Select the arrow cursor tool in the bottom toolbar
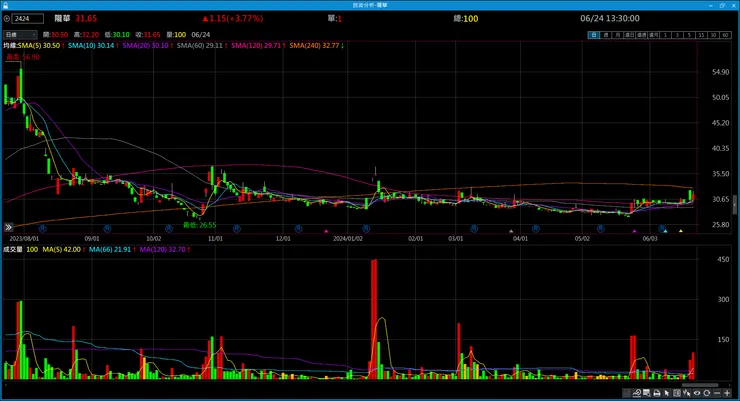The width and height of the screenshot is (740, 401). 667,393
